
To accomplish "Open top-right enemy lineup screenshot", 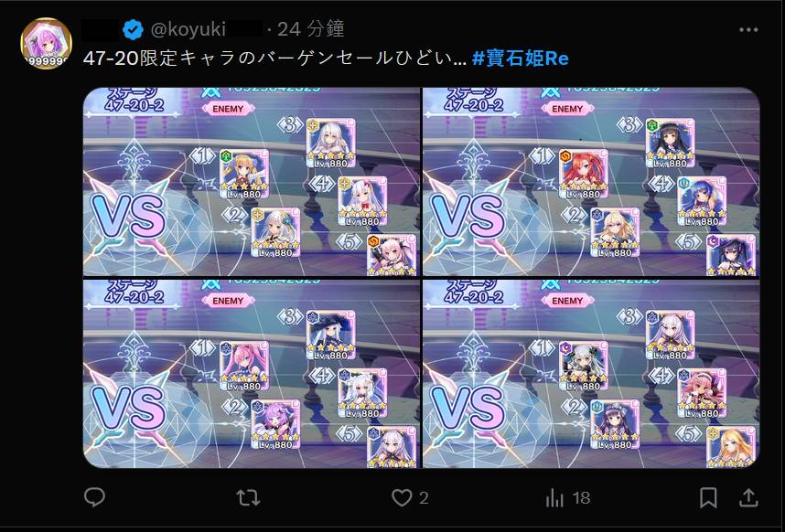I will coord(591,182).
